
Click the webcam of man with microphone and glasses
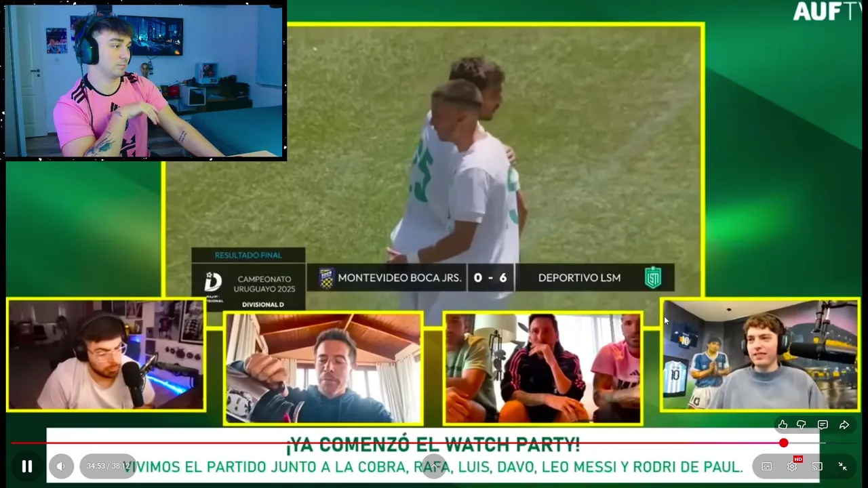pos(106,355)
